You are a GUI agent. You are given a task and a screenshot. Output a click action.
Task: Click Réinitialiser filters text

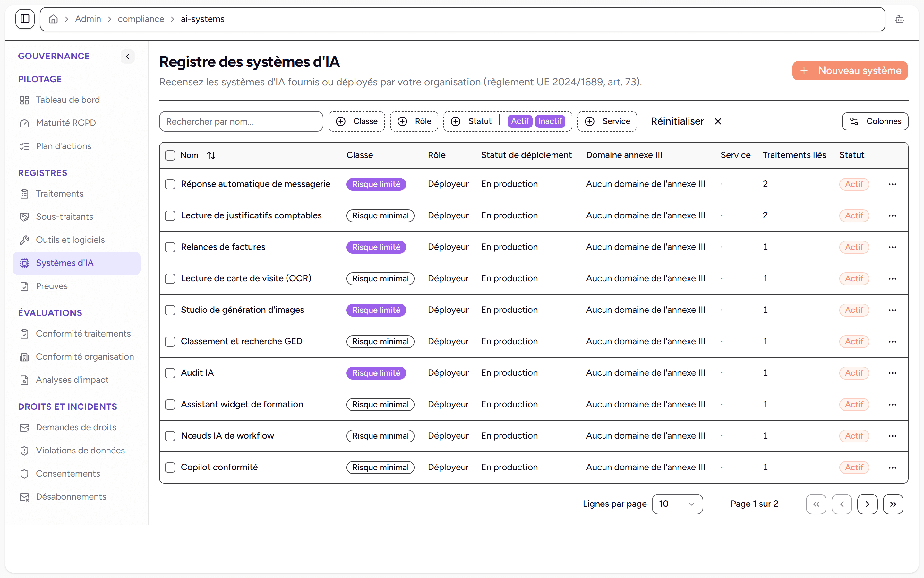677,122
